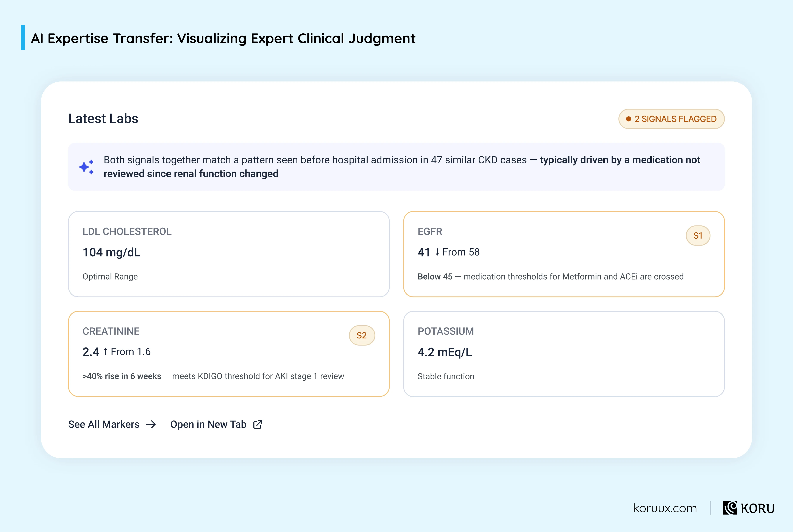Select the Creatinine lab card
Screen dimensions: 793x532
(229, 354)
